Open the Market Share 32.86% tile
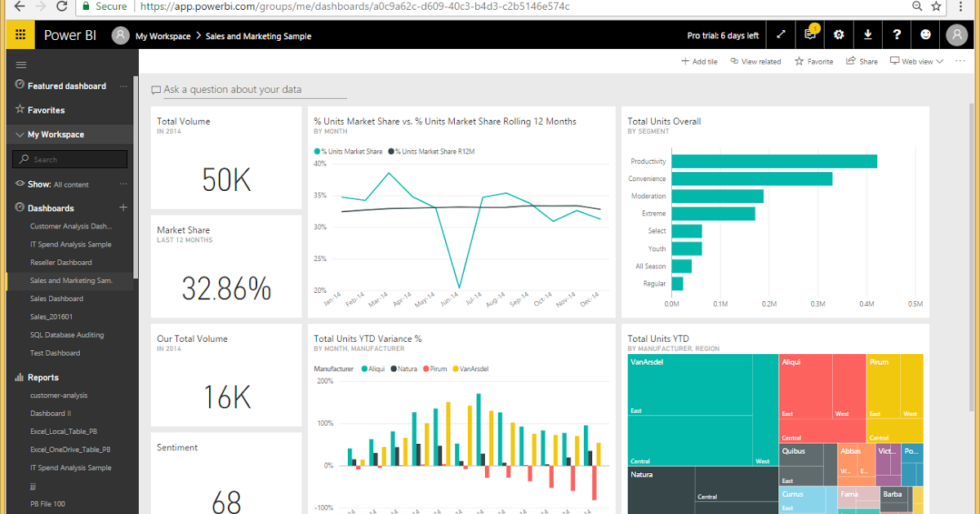This screenshot has width=980, height=514. pos(226,266)
